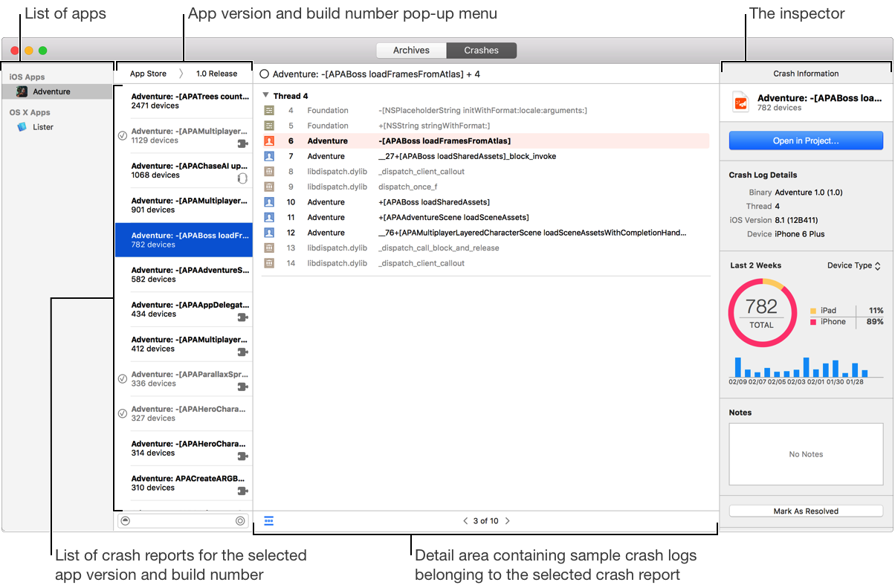Click the person icon on frame 10
Image resolution: width=895 pixels, height=588 pixels.
tap(269, 202)
